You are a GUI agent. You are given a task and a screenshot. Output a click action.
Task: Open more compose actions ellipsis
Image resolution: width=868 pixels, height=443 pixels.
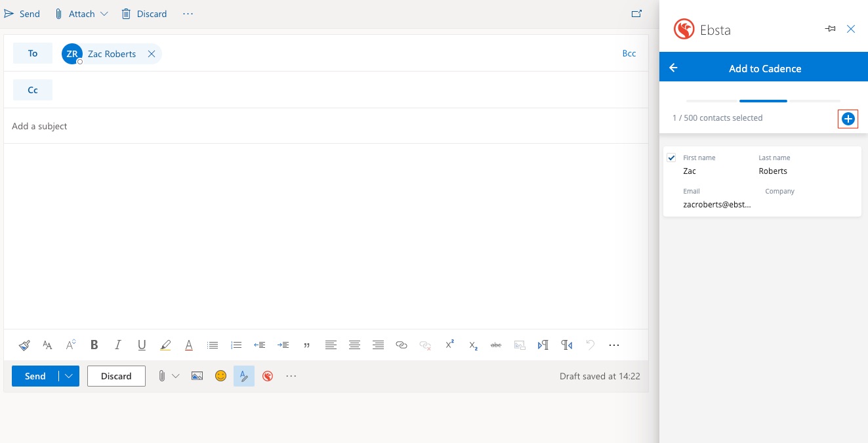coord(291,376)
